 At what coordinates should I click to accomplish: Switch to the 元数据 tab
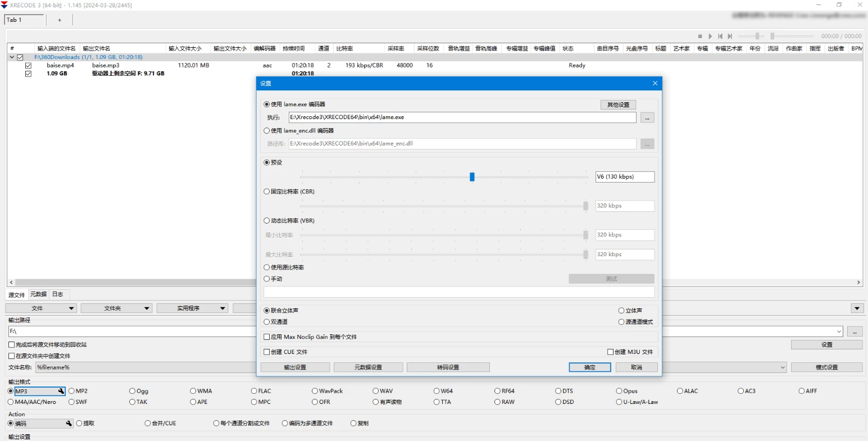[x=37, y=294]
